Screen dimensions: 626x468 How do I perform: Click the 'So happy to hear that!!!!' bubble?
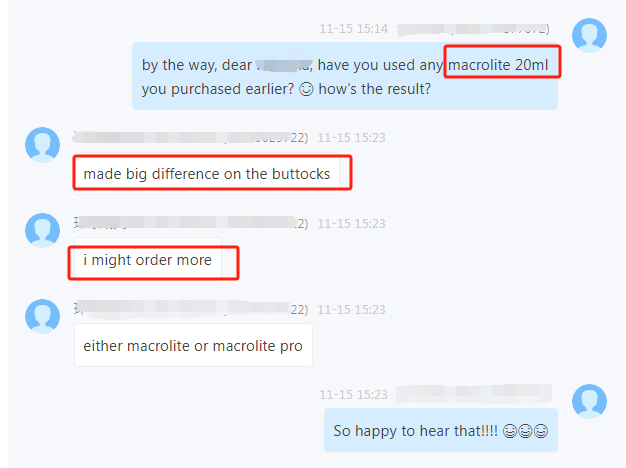click(x=441, y=430)
